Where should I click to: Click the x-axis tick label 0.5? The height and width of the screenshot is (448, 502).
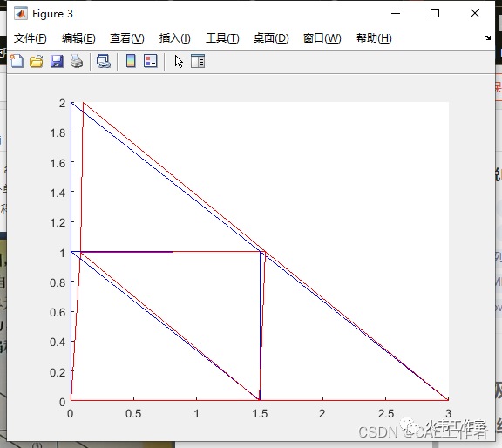133,414
